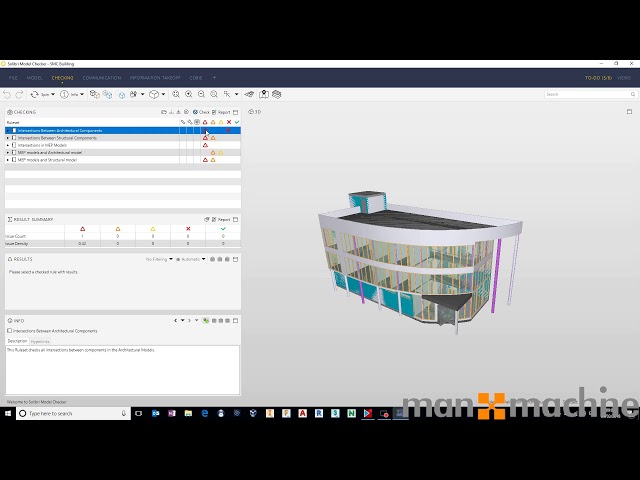Open the Information Takeoff tab
The height and width of the screenshot is (480, 640).
[153, 77]
